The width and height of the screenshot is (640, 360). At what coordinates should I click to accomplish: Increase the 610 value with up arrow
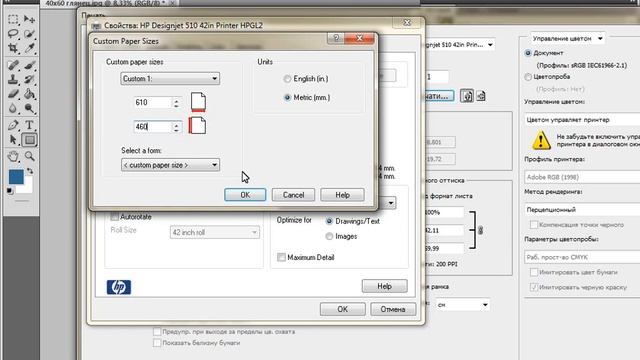coord(176,100)
